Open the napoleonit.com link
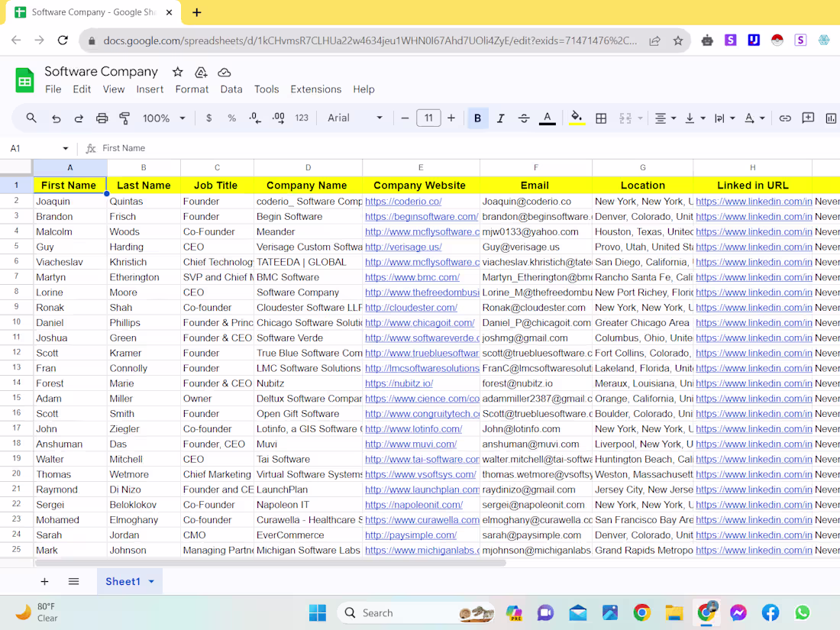The height and width of the screenshot is (630, 840). (414, 505)
